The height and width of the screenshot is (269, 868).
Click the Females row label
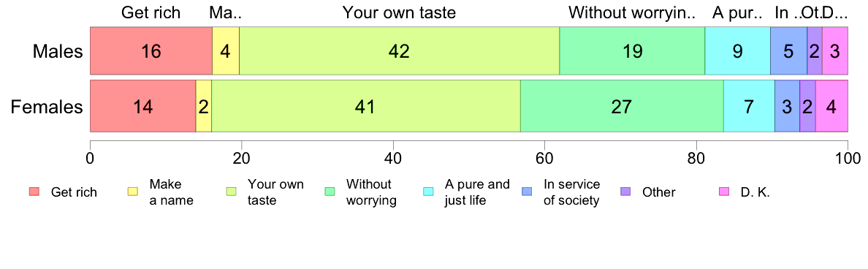[47, 106]
